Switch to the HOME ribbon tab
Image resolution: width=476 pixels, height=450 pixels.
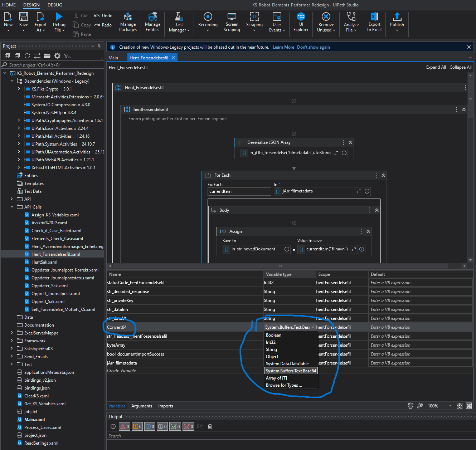click(9, 5)
